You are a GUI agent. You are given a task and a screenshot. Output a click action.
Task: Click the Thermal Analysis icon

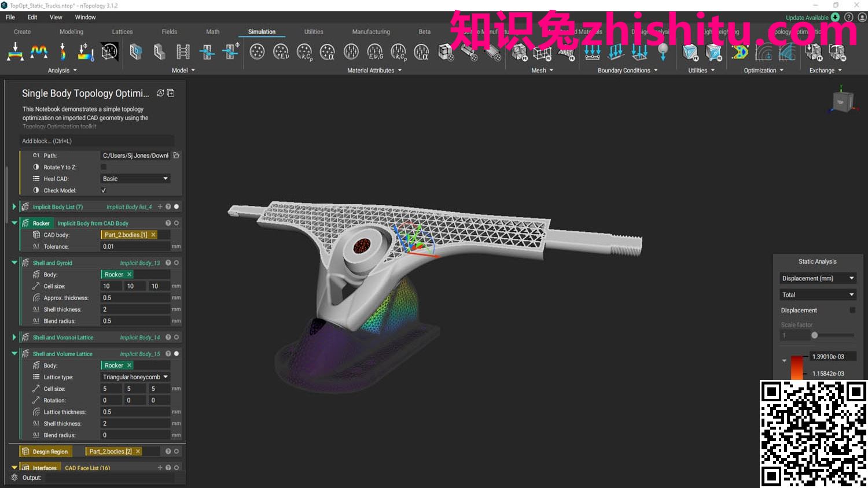86,52
